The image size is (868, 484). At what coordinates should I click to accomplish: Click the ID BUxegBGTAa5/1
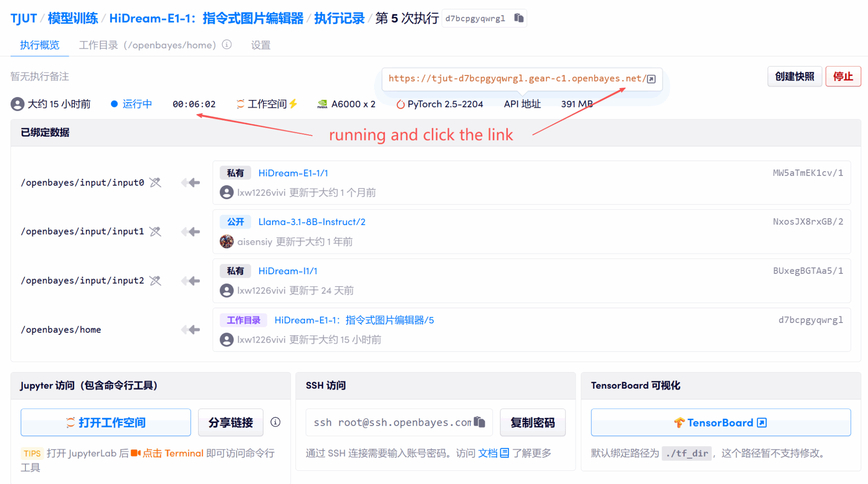tap(808, 271)
